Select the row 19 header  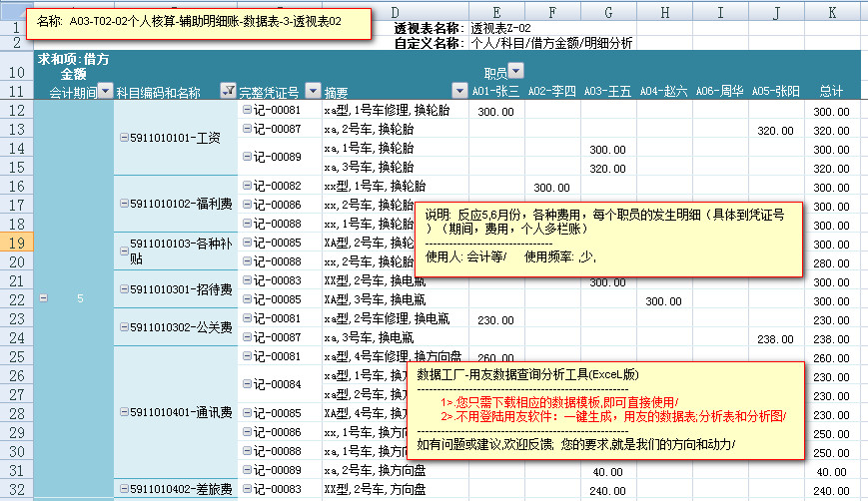pyautogui.click(x=17, y=243)
